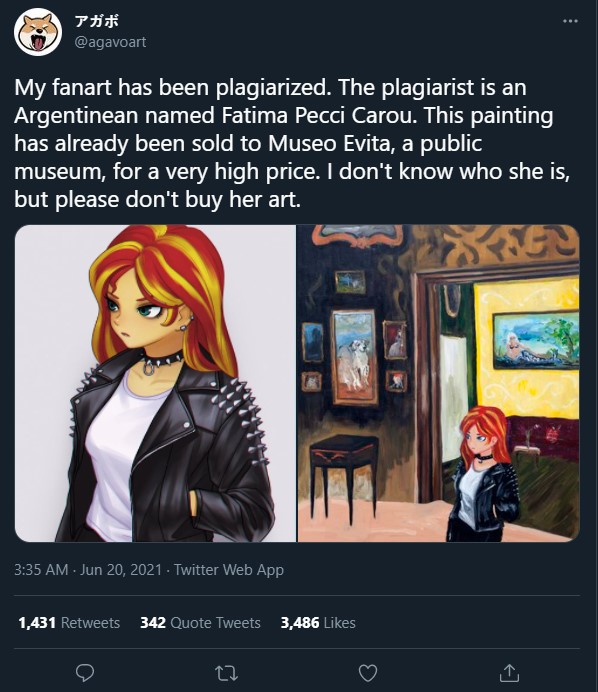This screenshot has height=692, width=598.
Task: Visit the @agavoart handle link
Action: 110,42
